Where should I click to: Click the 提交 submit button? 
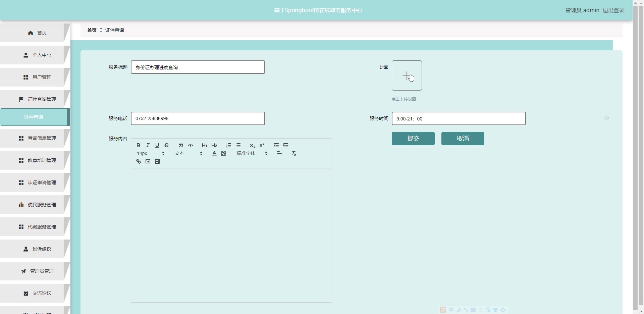(x=413, y=139)
